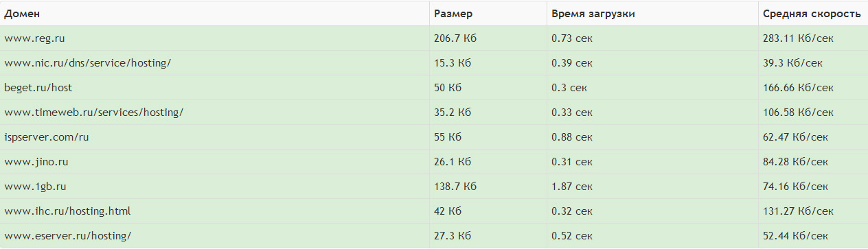Click the Время загрузки column header
This screenshot has height=249, width=868.
(652, 14)
